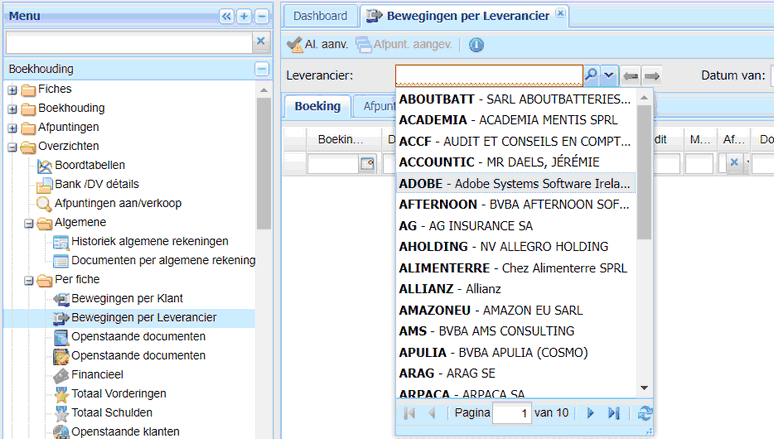
Task: Select AMAZONEU - AMAZON EU SARL
Action: click(515, 310)
